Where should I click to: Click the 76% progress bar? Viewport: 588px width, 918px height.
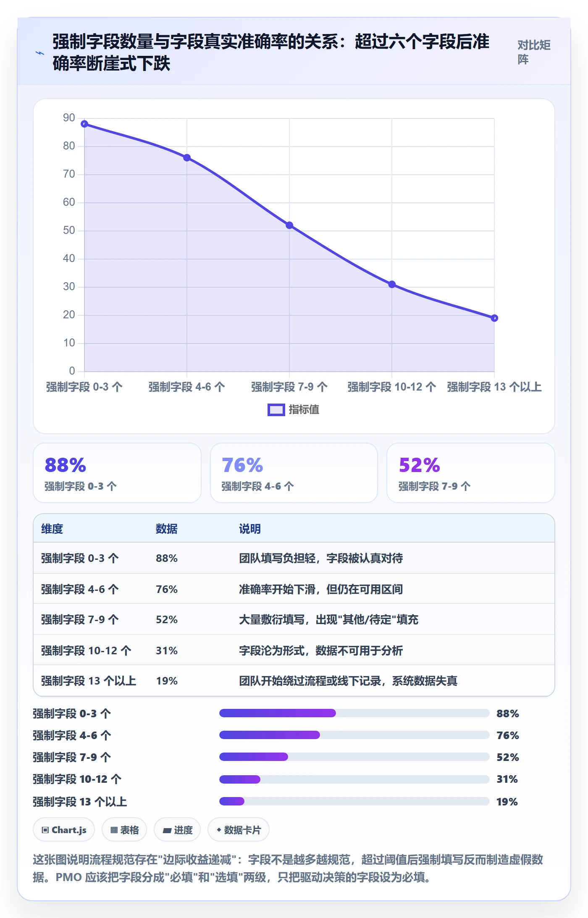pos(354,735)
